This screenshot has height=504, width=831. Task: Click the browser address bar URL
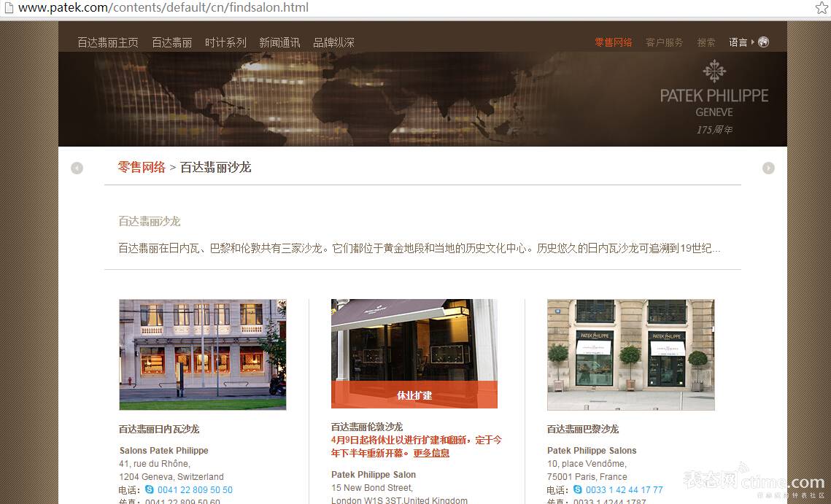[163, 7]
